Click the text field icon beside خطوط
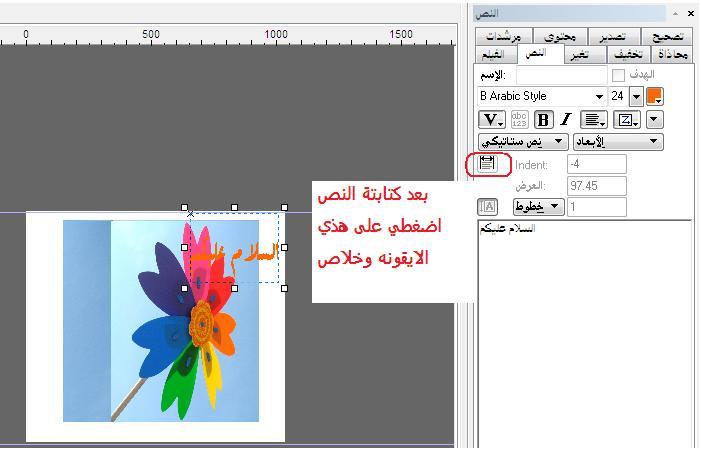 click(x=488, y=207)
